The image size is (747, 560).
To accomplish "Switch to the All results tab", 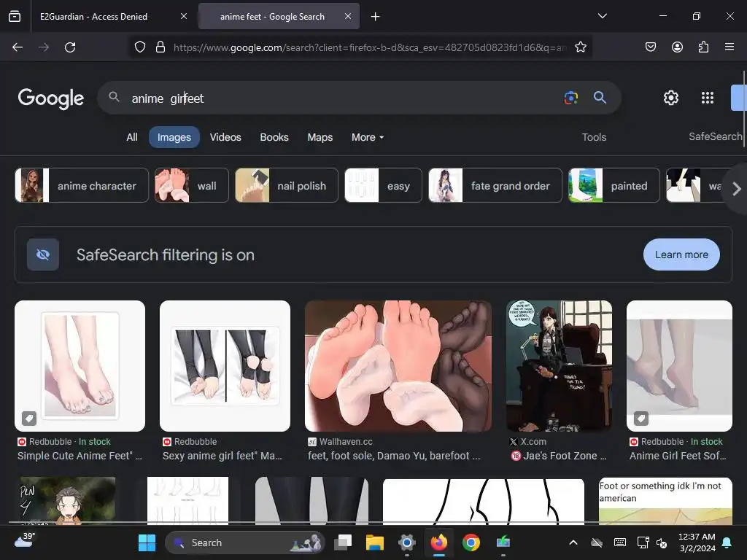I will (x=132, y=137).
